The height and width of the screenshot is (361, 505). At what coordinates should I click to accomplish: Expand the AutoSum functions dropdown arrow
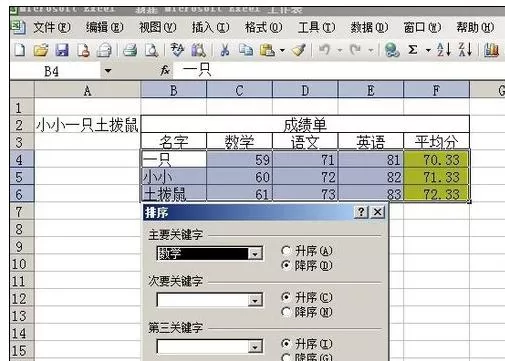[x=428, y=51]
